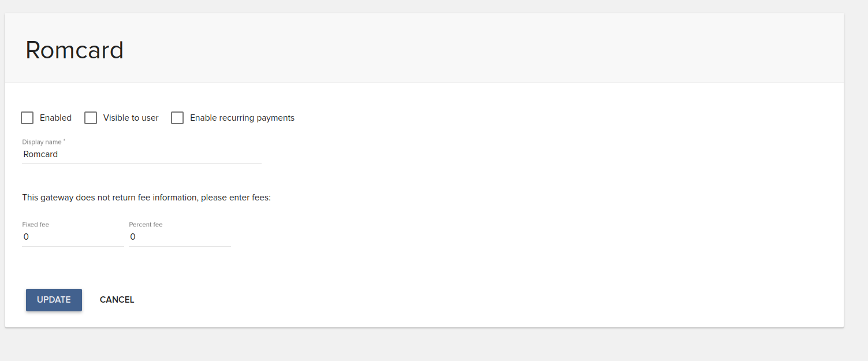The height and width of the screenshot is (361, 868).
Task: Click the 'Visible to user' label text
Action: (x=131, y=118)
